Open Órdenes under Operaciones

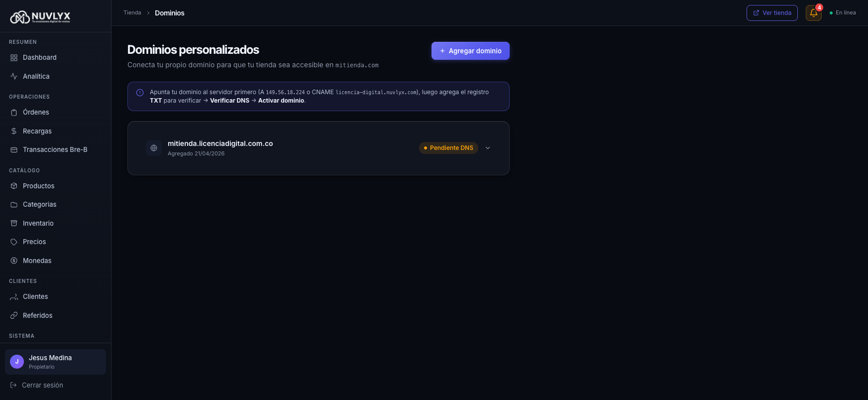click(x=36, y=112)
